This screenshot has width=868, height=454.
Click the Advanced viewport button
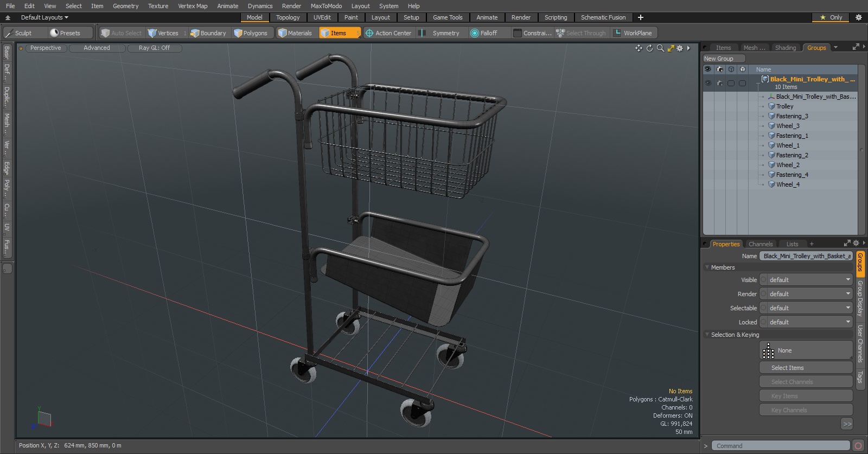point(97,48)
